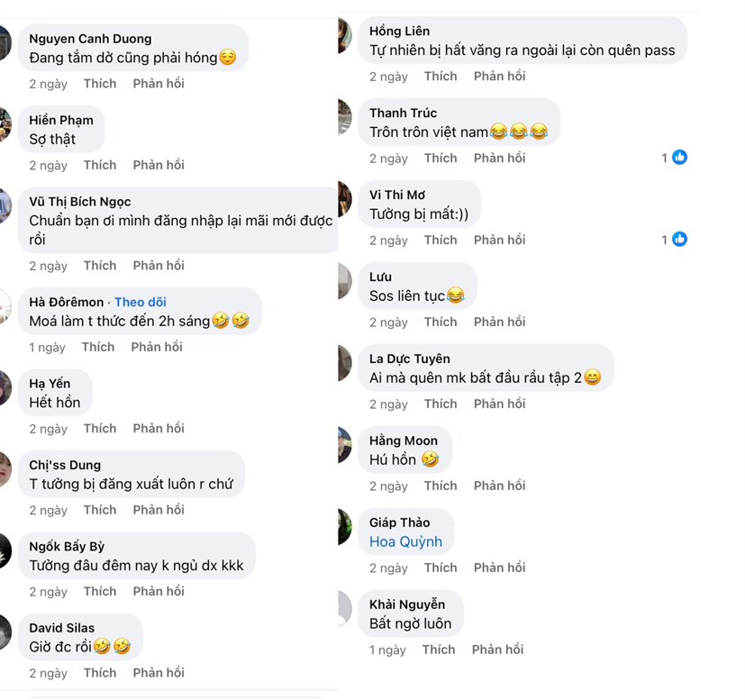Open Thanh Trúc's profile name link
745x700 pixels.
(x=403, y=113)
